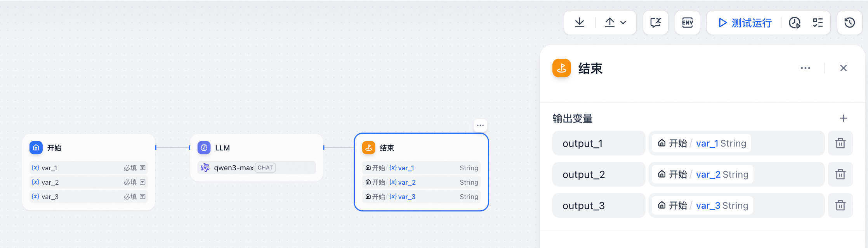
Task: Click the ENV environment variables icon
Action: [687, 23]
